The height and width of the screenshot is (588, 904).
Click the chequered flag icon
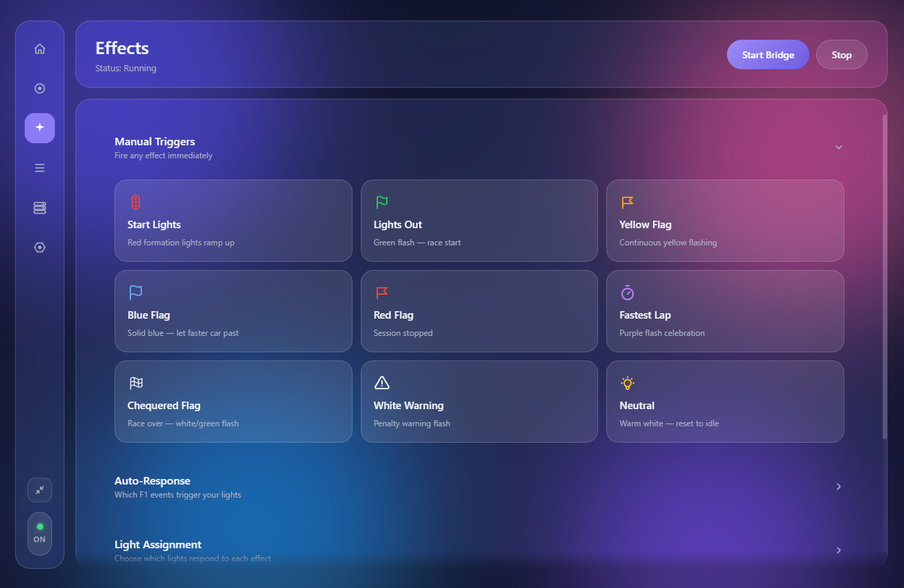(x=136, y=383)
